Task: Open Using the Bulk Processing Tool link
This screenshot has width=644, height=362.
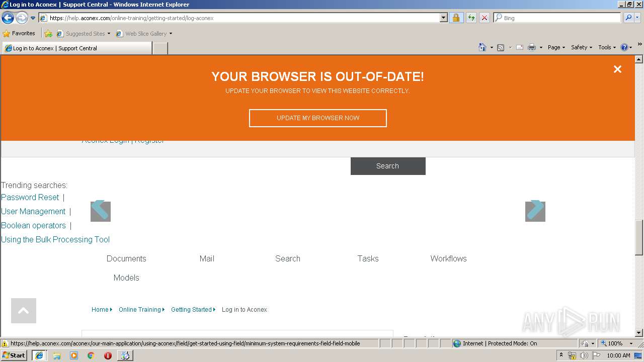Action: [55, 239]
